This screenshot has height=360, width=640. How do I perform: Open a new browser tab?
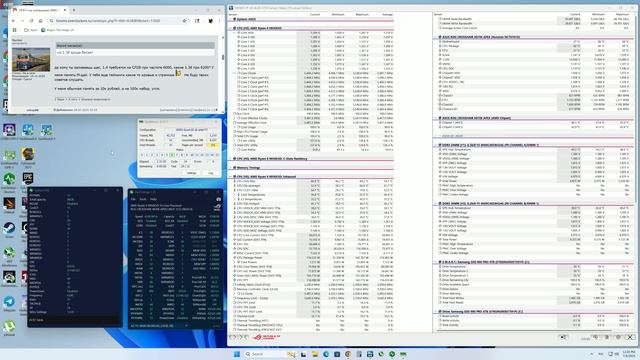[x=74, y=10]
